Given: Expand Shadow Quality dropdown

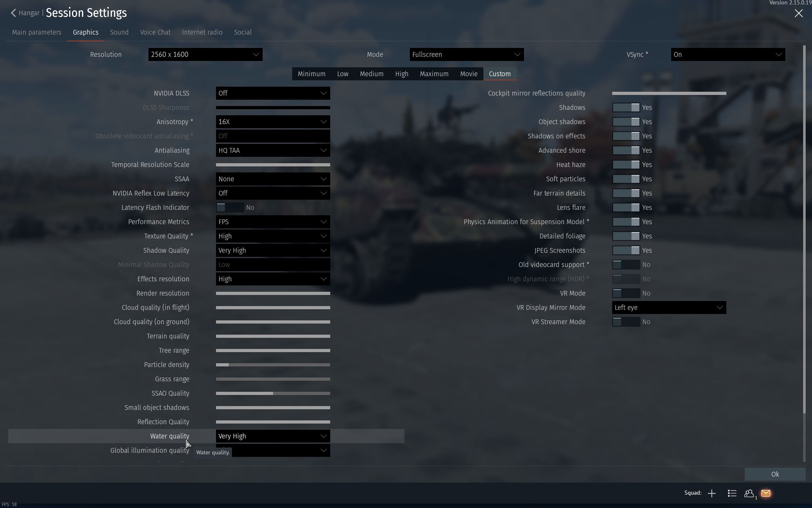Looking at the screenshot, I should pos(273,250).
